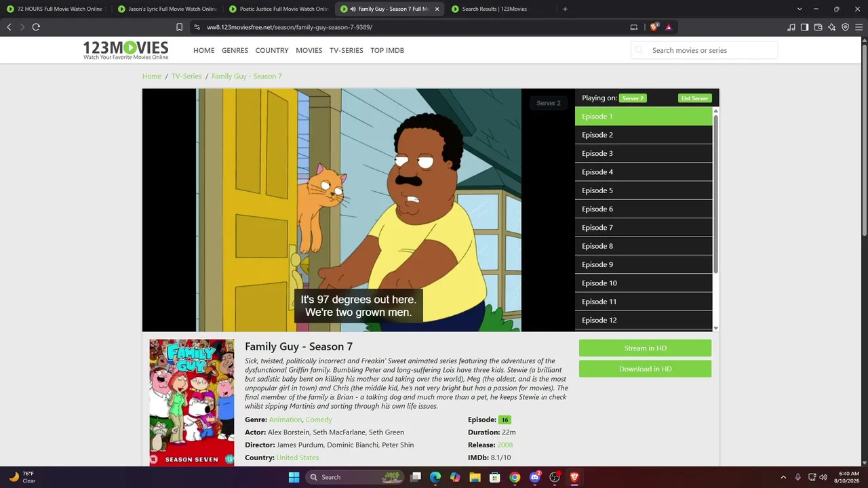Open the Brave Shields lion icon
Screen dimensions: 868x488
(x=654, y=27)
